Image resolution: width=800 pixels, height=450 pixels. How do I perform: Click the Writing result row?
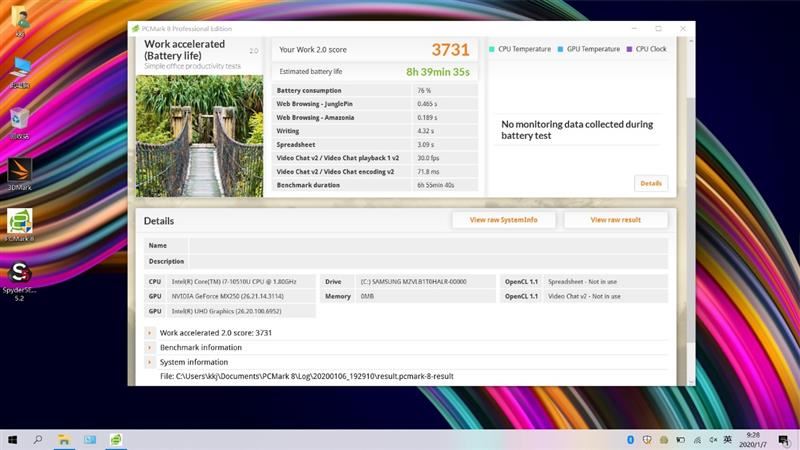(x=375, y=131)
